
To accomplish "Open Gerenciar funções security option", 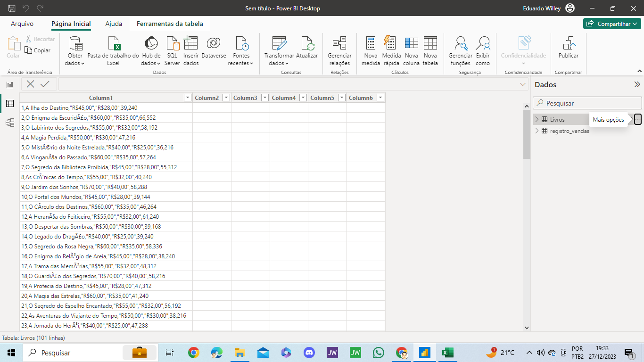I will [460, 51].
